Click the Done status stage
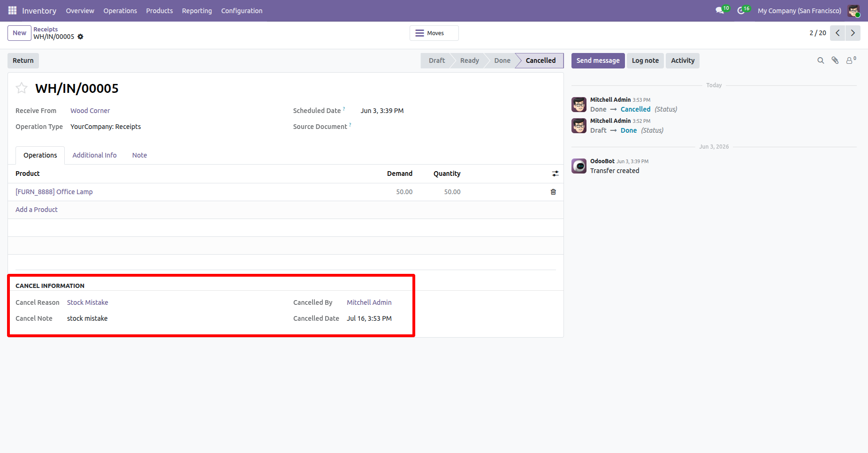 502,60
